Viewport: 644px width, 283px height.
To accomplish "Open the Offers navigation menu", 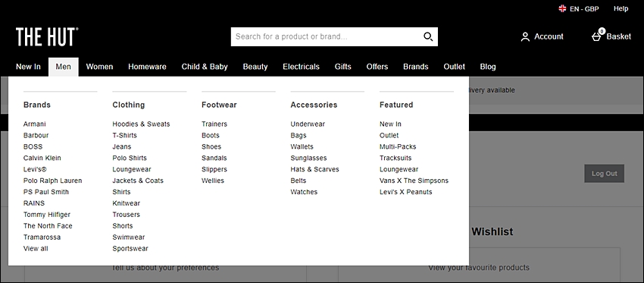I will click(x=377, y=67).
